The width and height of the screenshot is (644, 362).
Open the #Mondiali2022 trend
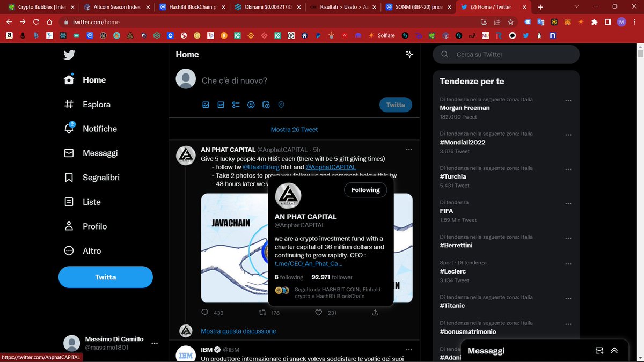pos(463,142)
